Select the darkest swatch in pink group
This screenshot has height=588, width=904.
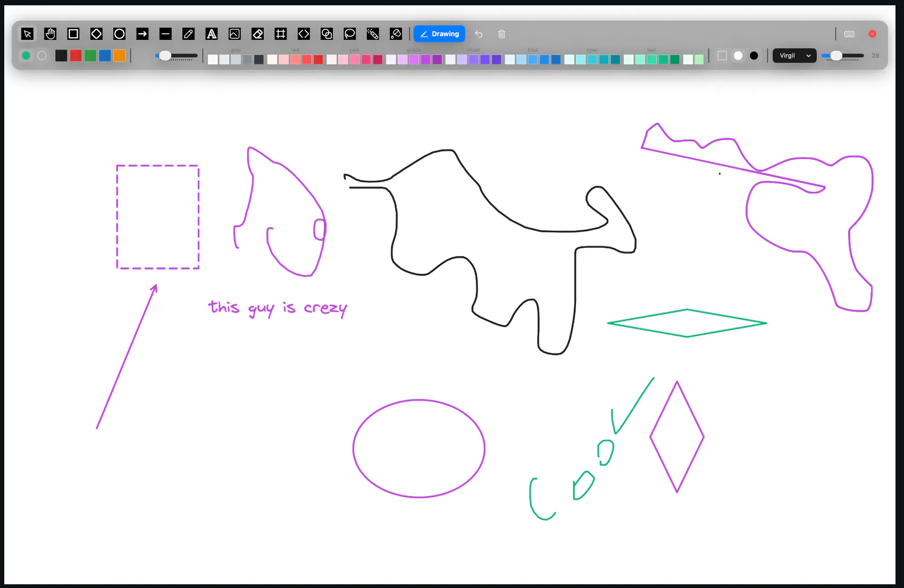378,60
